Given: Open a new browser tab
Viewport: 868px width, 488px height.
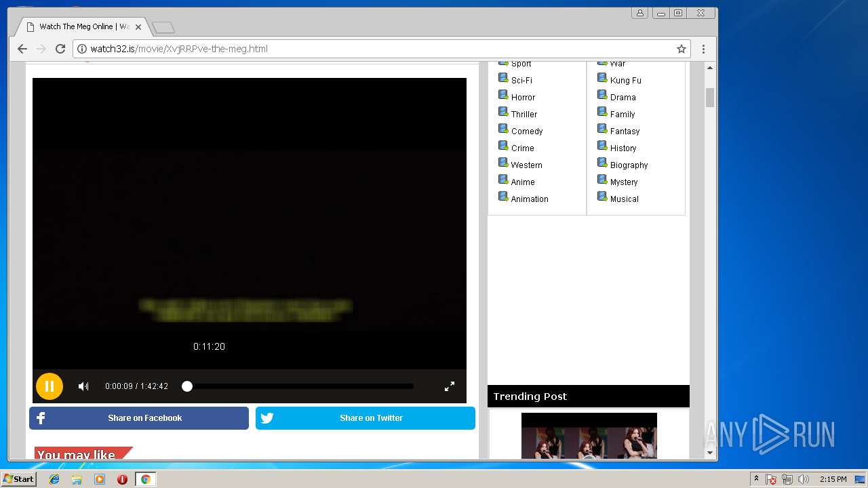Looking at the screenshot, I should coord(163,28).
